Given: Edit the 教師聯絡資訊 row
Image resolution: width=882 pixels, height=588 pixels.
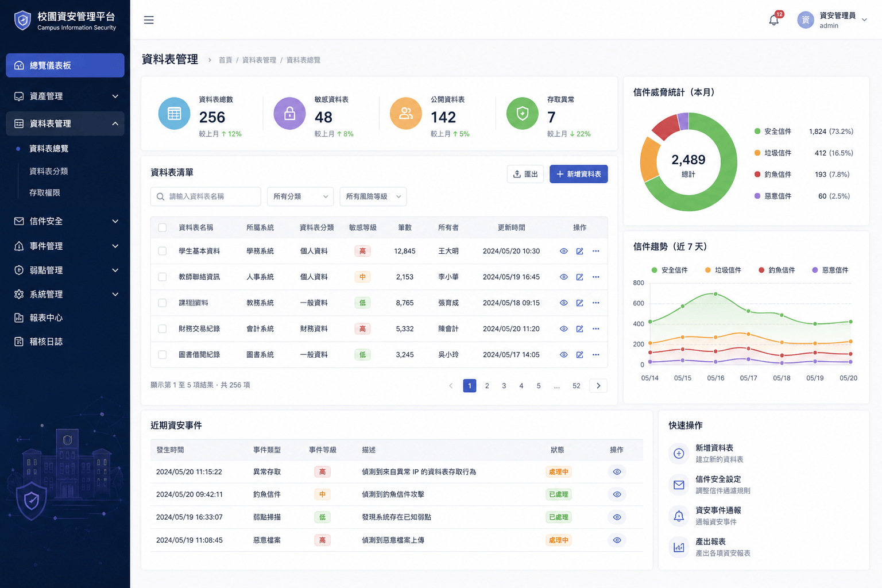Looking at the screenshot, I should coord(580,277).
